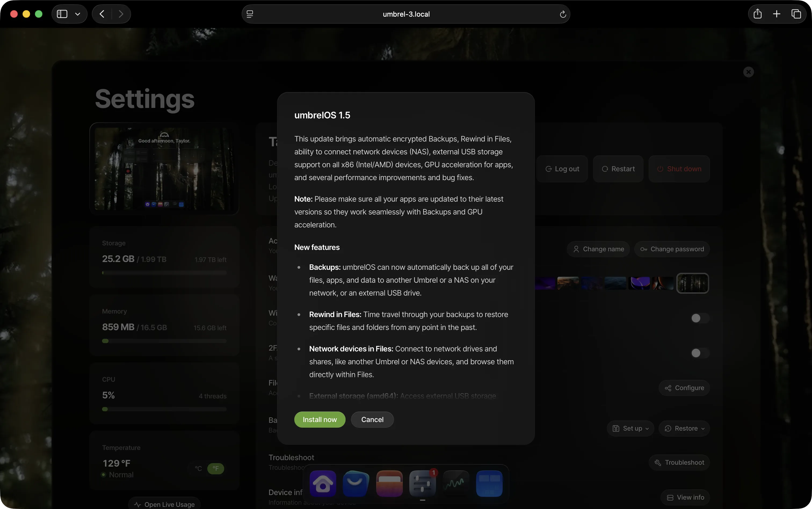Open Configure for file sharing
The image size is (812, 509).
click(x=684, y=388)
